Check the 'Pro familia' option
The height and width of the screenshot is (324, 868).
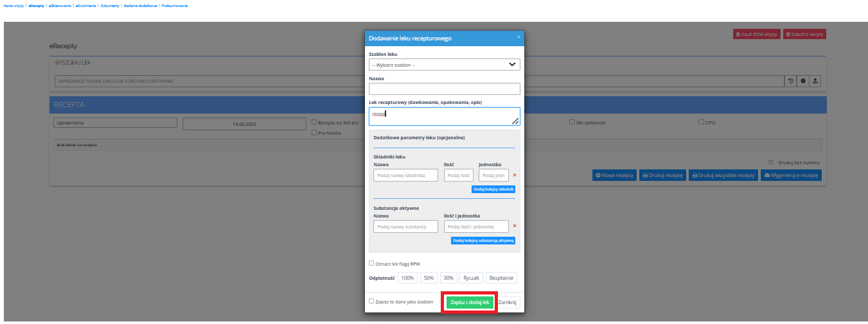(x=314, y=133)
